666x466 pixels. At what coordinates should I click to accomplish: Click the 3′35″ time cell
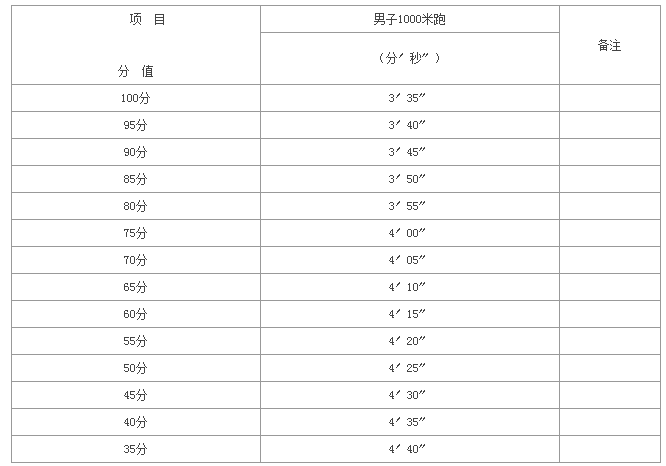pyautogui.click(x=409, y=98)
